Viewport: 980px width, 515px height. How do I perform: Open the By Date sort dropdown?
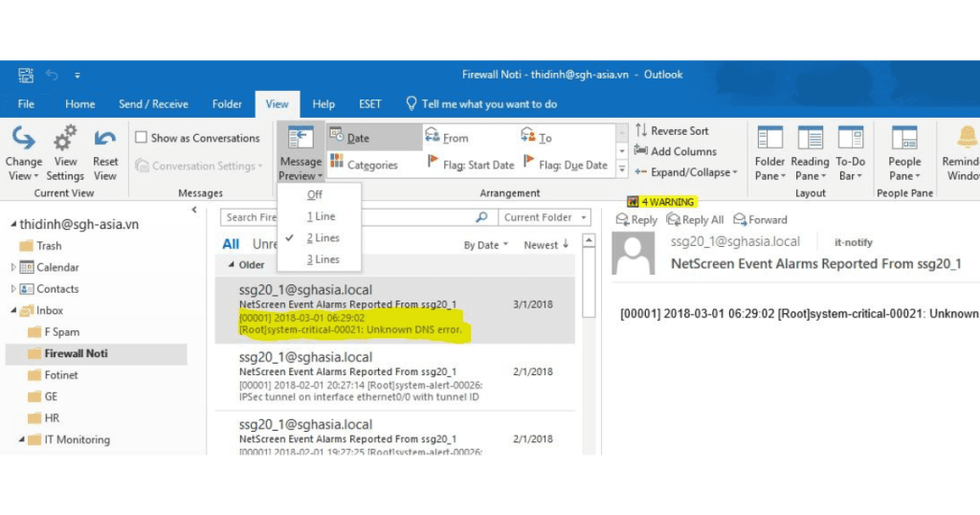point(485,245)
